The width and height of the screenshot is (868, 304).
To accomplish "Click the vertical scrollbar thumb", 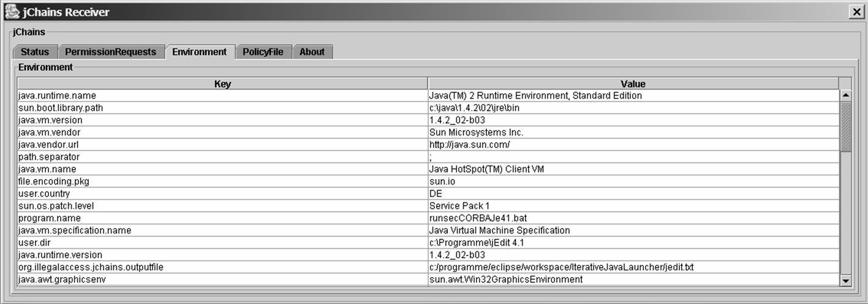I will point(846,127).
